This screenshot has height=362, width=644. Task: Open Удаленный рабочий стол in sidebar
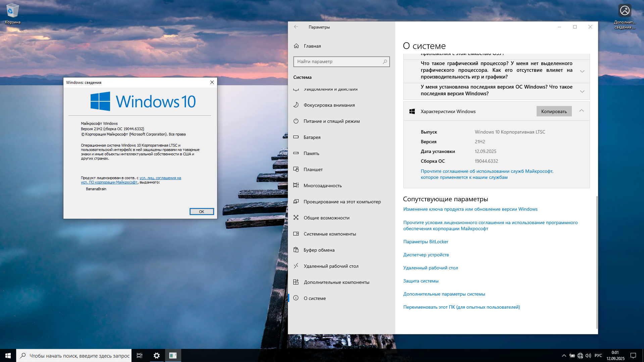point(342,266)
